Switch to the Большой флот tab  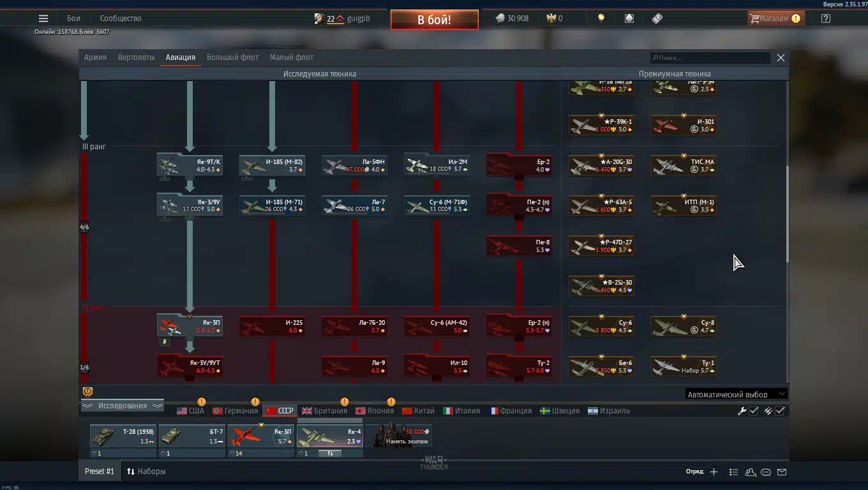coord(232,57)
